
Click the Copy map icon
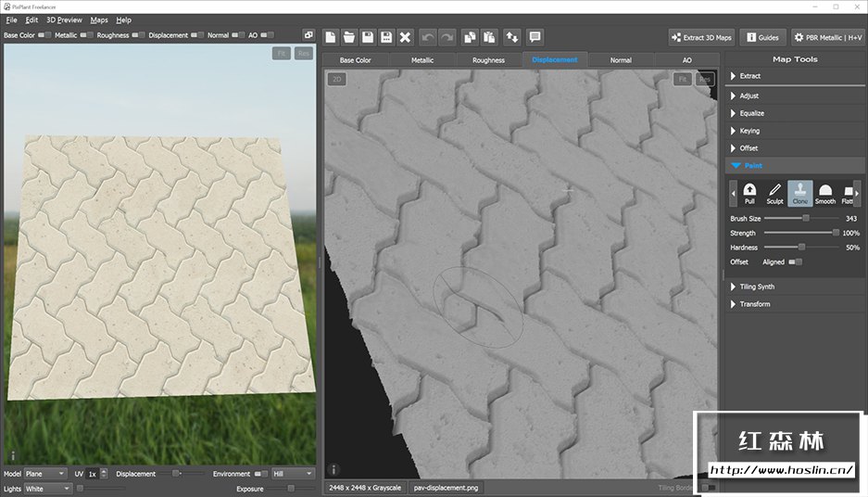(470, 37)
